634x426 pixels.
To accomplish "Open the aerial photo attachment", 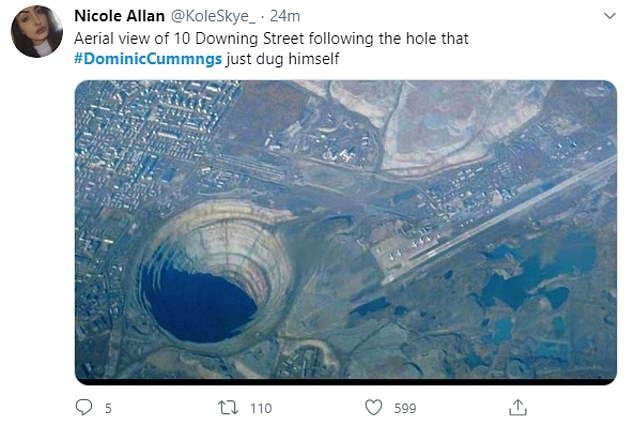I will point(345,230).
